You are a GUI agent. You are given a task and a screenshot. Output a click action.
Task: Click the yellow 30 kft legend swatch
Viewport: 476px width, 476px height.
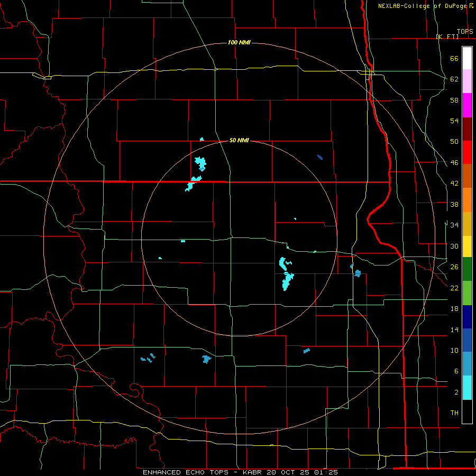[x=467, y=246]
